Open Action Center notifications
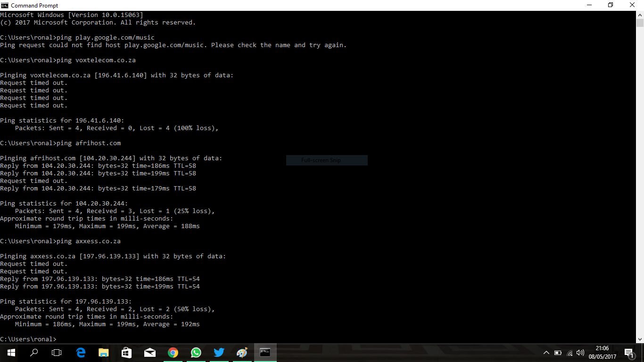644x362 pixels. (628, 353)
